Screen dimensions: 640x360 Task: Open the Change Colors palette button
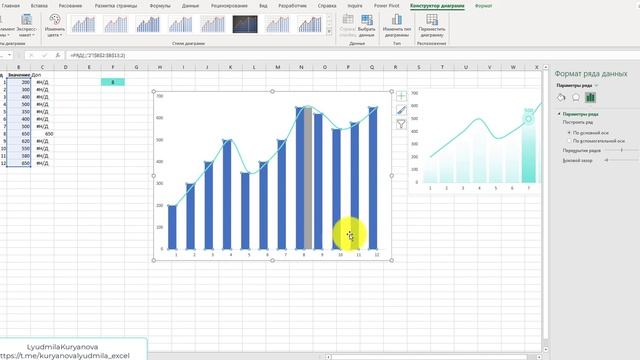[54, 25]
